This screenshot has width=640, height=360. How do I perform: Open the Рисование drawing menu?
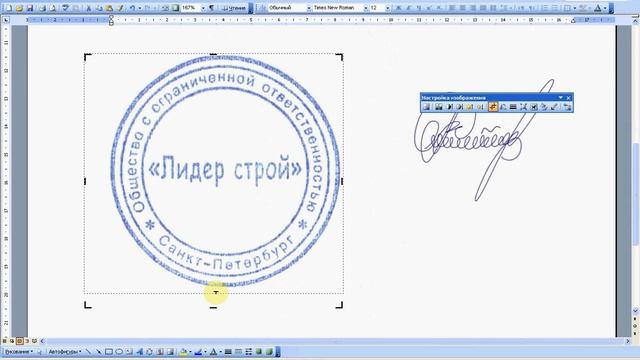[x=18, y=351]
